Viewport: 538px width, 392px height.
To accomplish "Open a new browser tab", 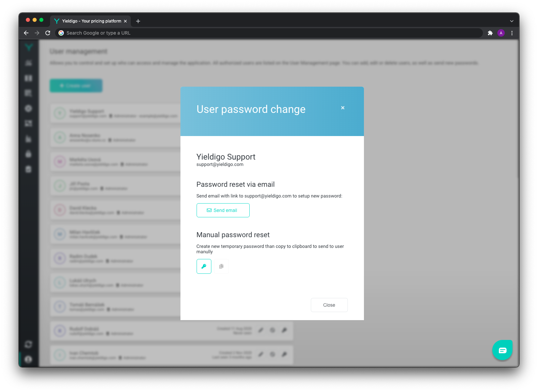I will pos(138,21).
